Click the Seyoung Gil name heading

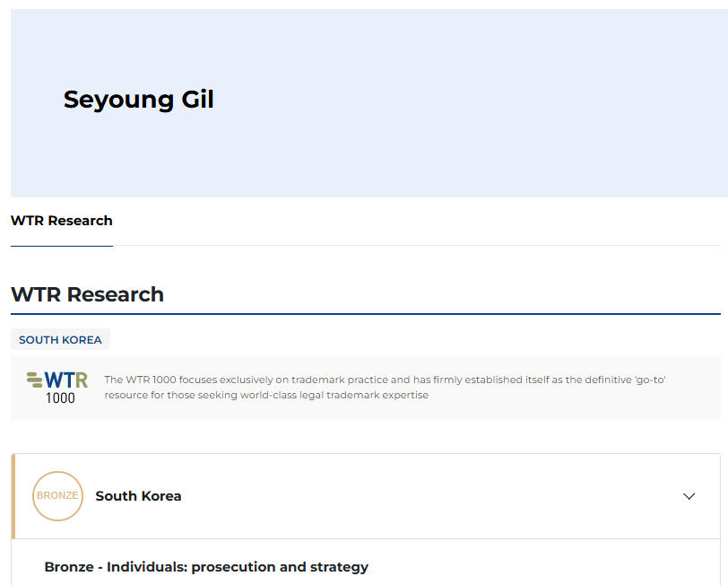coord(139,100)
